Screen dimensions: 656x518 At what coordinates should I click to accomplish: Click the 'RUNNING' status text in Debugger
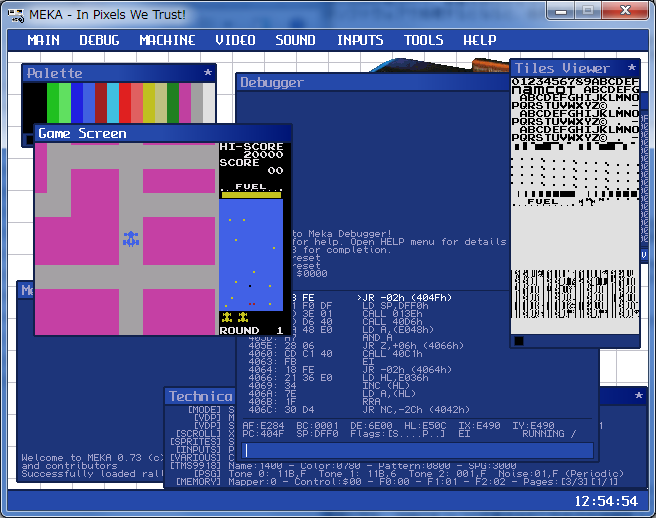543,433
